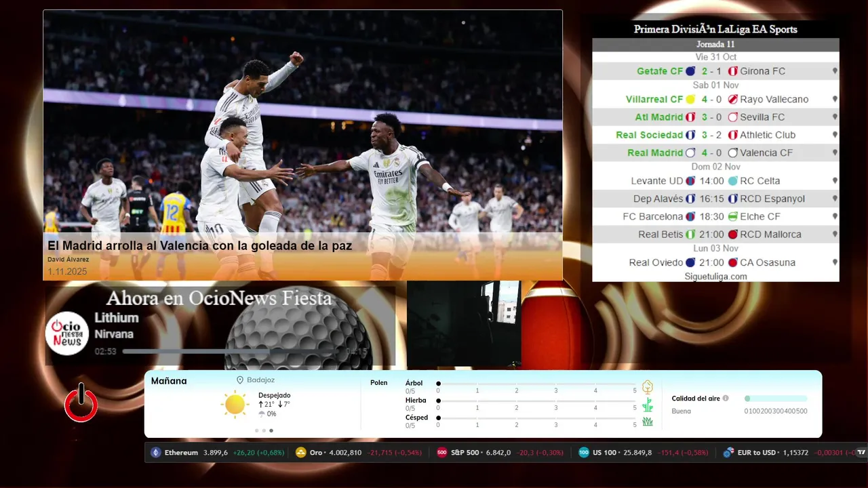Click the US 100 value 25.849,8
The height and width of the screenshot is (488, 868).
[x=637, y=453]
